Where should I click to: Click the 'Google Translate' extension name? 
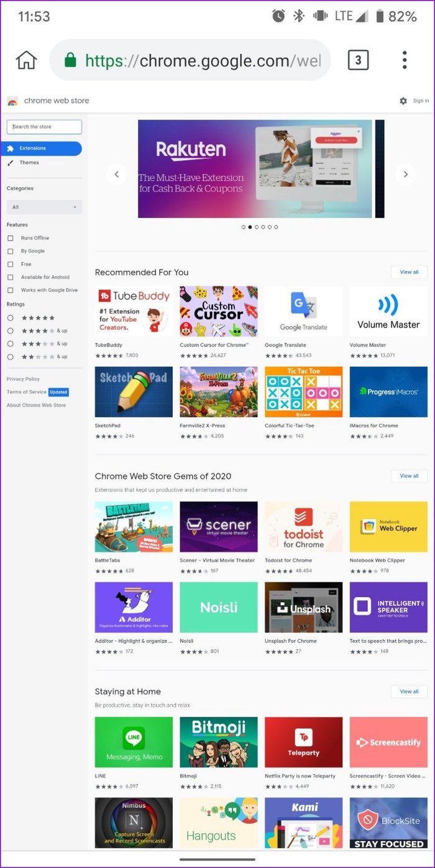tap(285, 345)
